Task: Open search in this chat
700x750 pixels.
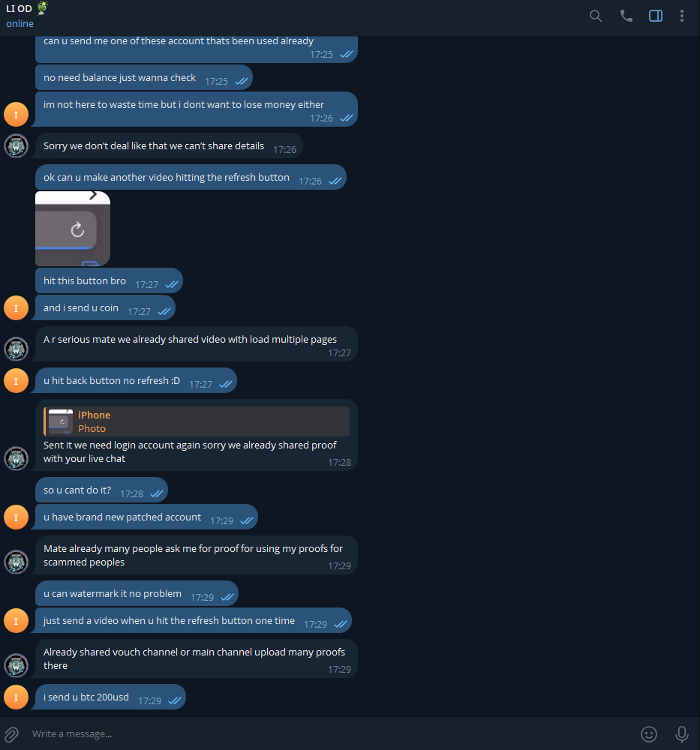Action: click(x=595, y=16)
